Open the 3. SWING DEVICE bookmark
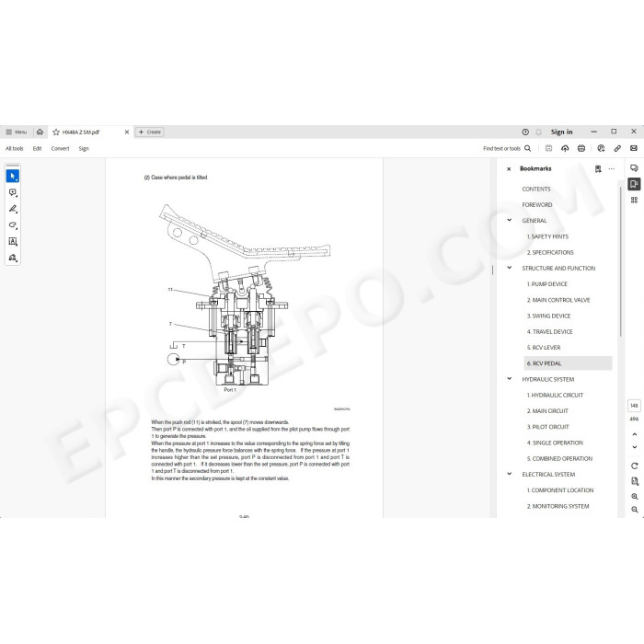Viewport: 644px width, 644px height. (x=548, y=316)
